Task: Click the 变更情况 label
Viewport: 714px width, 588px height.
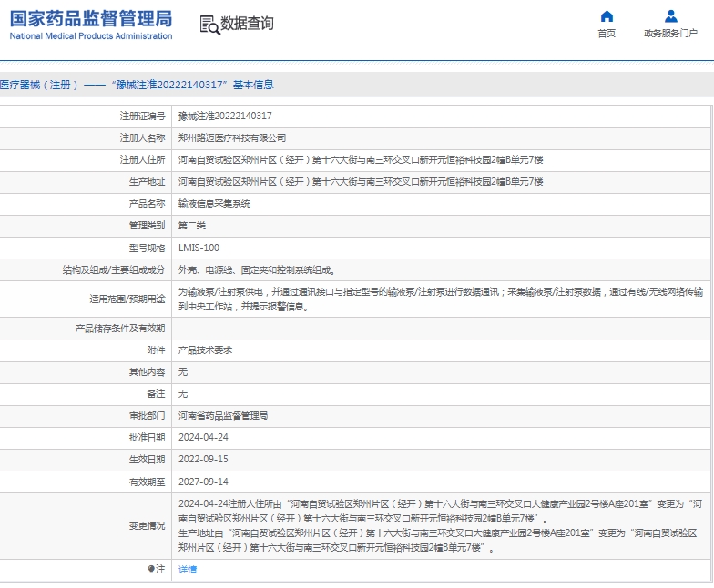Action: click(x=147, y=526)
